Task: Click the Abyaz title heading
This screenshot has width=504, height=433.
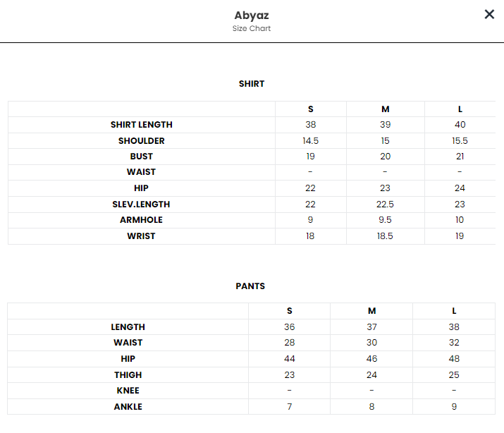Action: pos(252,15)
